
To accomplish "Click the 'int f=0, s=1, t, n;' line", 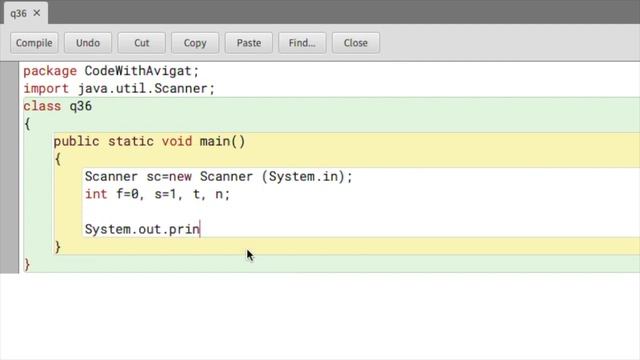I will 158,194.
